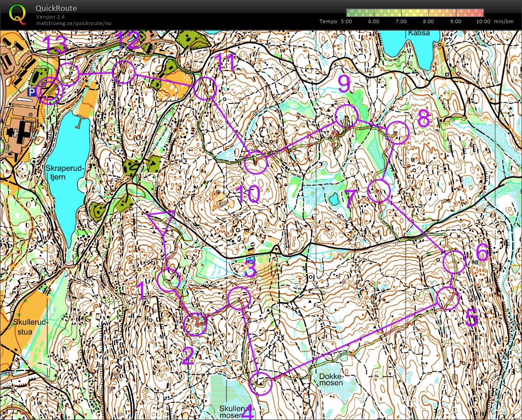The height and width of the screenshot is (420, 522).
Task: Click the Skraperudtjern lake label
Action: pos(66,172)
